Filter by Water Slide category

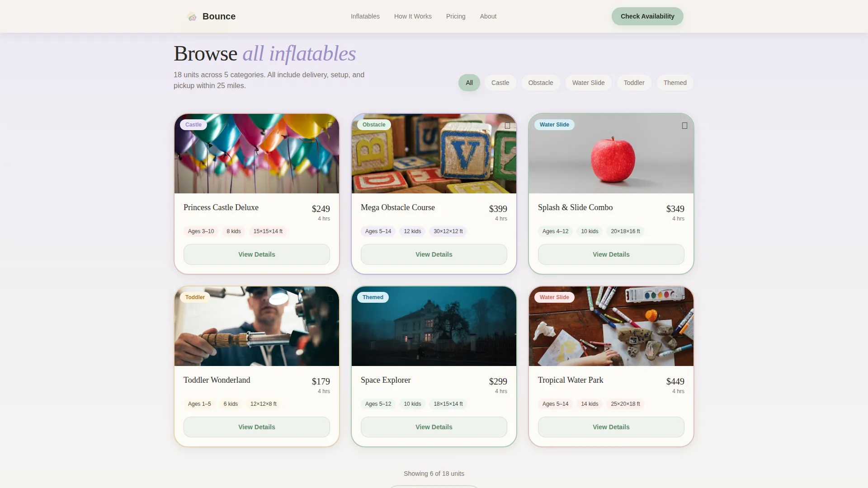[x=588, y=83]
